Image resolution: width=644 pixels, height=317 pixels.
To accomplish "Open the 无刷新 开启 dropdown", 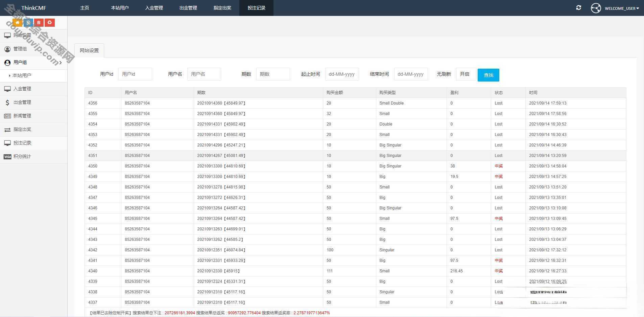I will tap(466, 74).
